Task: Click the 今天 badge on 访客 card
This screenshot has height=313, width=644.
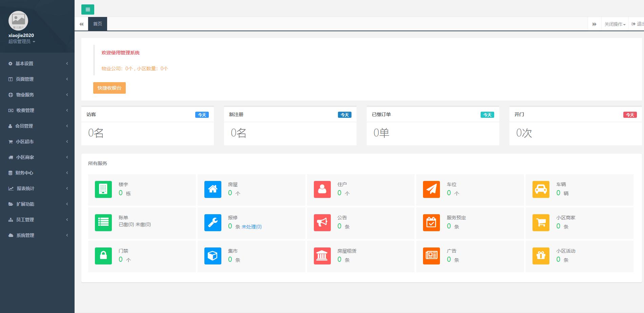Action: [x=202, y=115]
